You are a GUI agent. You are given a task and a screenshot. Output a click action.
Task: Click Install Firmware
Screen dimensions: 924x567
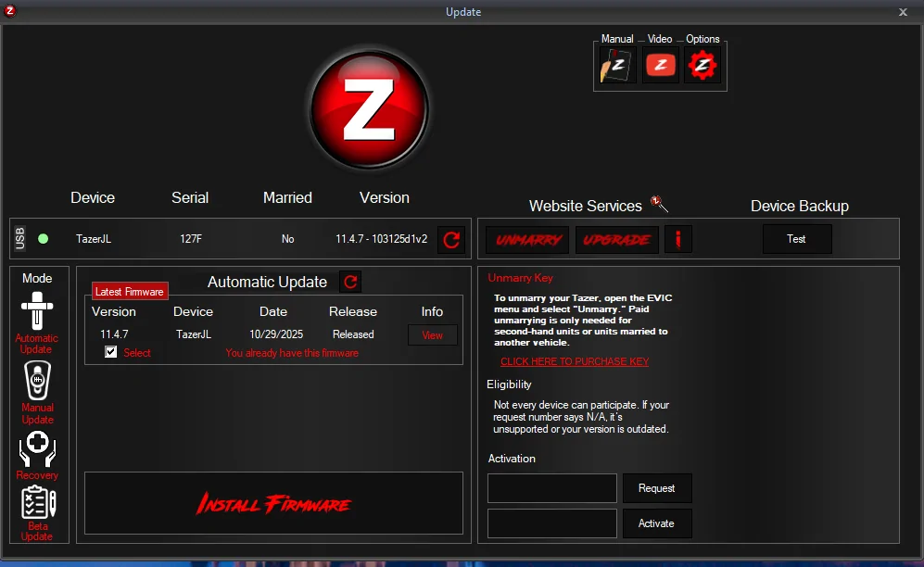273,503
